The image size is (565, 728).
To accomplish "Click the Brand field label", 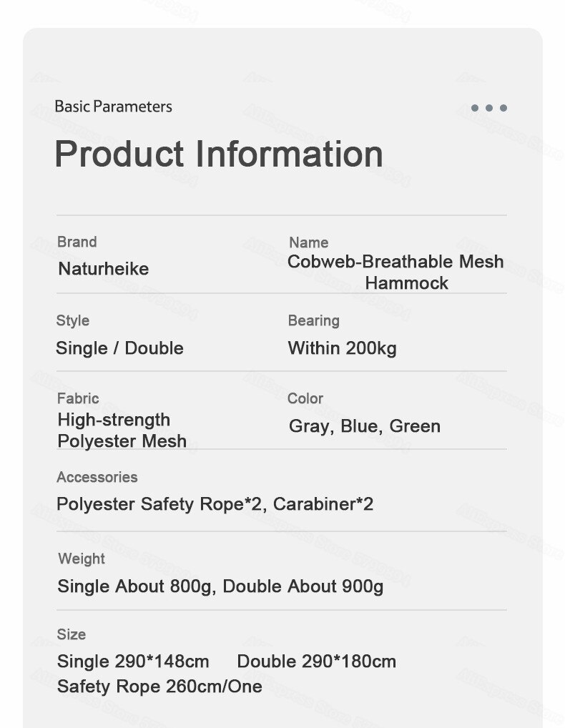I will tap(77, 242).
